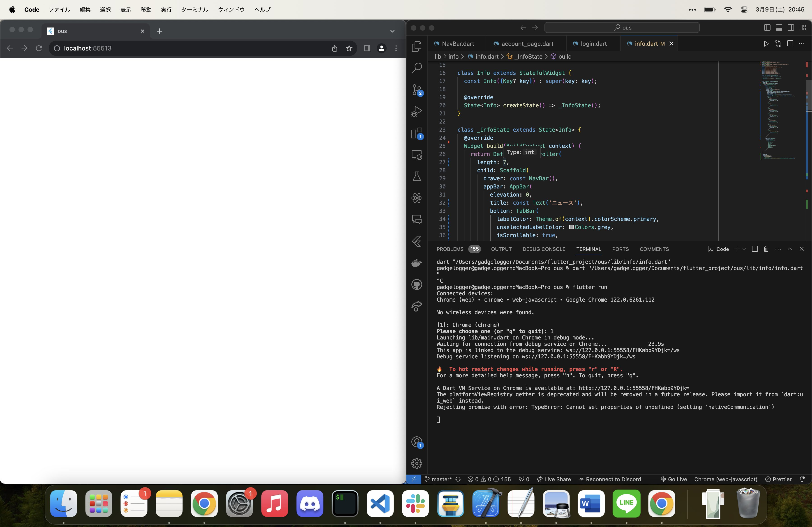Toggle the primary side bar layout button
This screenshot has height=527, width=812.
tap(767, 27)
